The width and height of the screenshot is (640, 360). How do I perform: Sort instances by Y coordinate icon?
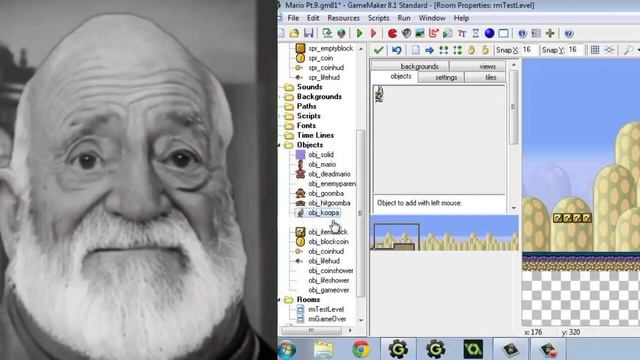[x=458, y=50]
